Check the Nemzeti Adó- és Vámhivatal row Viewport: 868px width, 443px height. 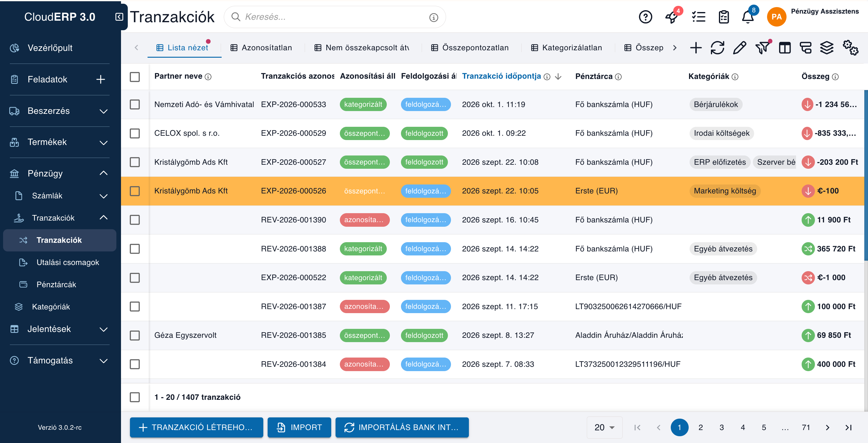click(x=135, y=105)
